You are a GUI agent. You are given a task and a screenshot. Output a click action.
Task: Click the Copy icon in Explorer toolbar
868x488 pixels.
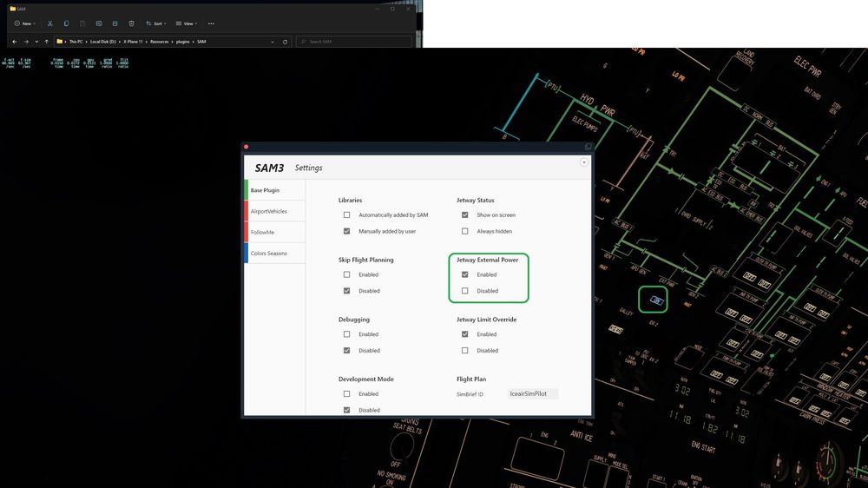[x=66, y=23]
